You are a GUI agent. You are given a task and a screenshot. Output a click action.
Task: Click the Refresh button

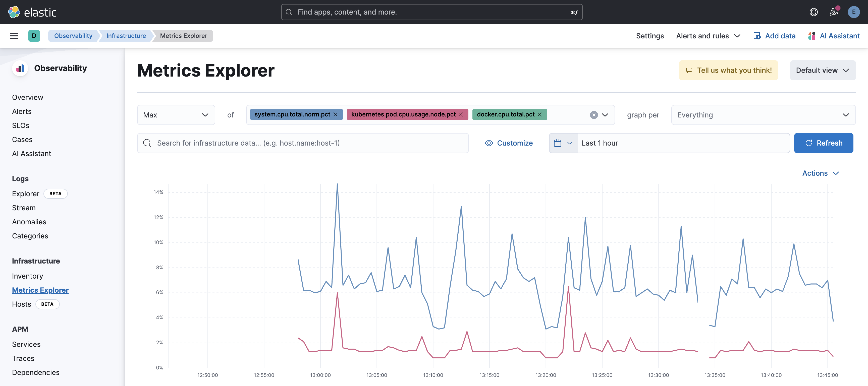(x=824, y=143)
